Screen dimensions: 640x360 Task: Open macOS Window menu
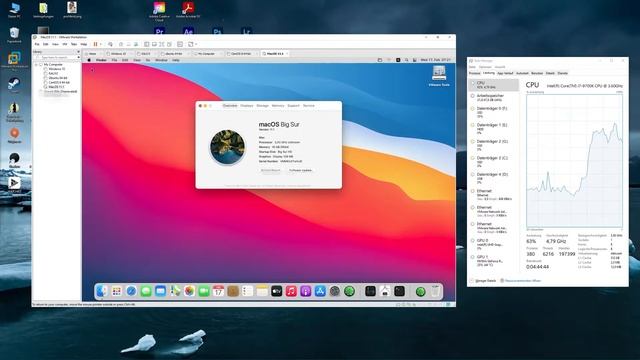(x=161, y=60)
